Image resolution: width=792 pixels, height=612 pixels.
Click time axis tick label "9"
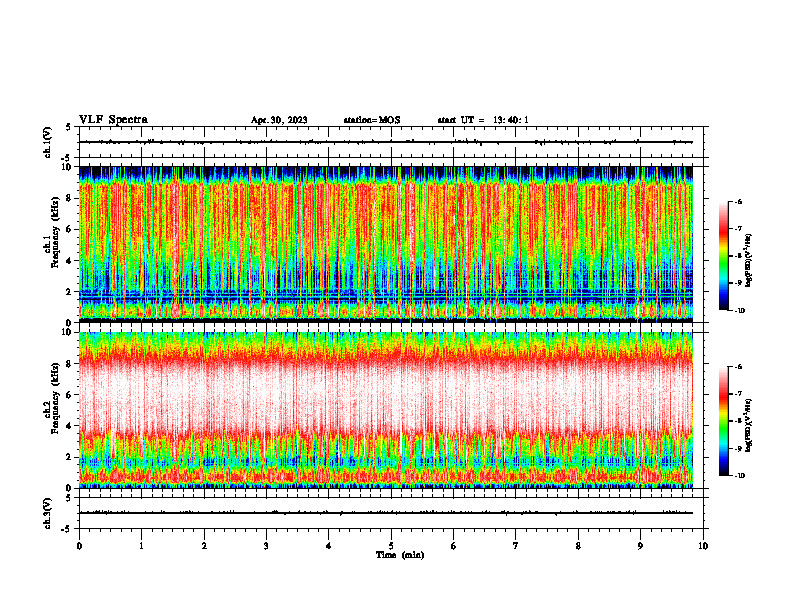pos(640,546)
